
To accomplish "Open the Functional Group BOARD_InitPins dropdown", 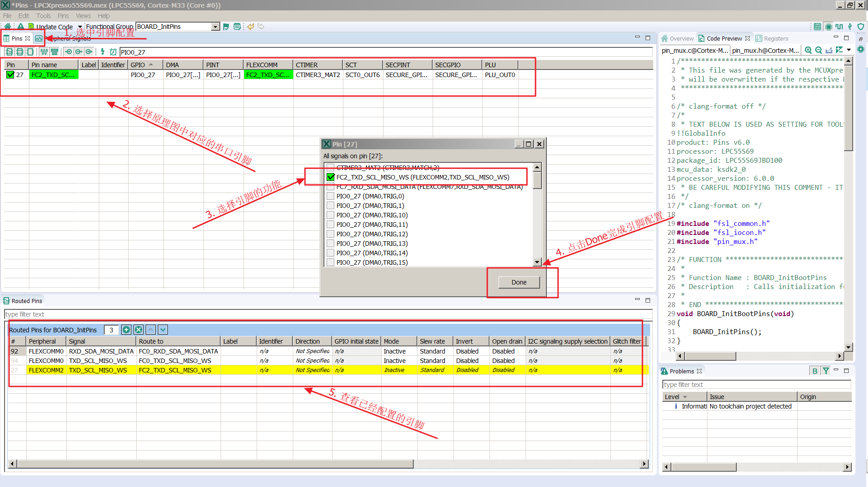I will [215, 27].
